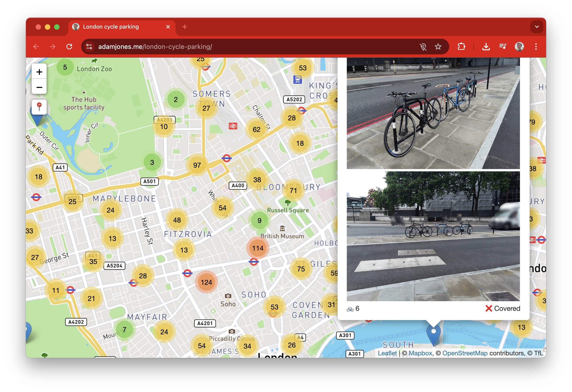Open site information controls in address bar

(89, 47)
